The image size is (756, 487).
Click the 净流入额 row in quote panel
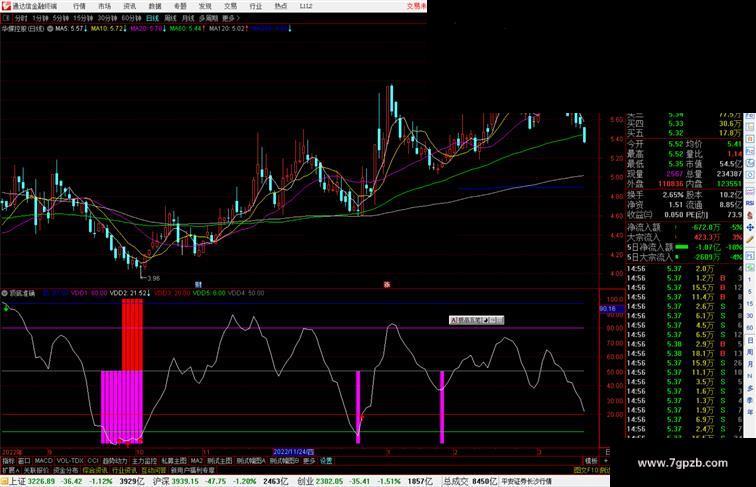click(x=685, y=227)
